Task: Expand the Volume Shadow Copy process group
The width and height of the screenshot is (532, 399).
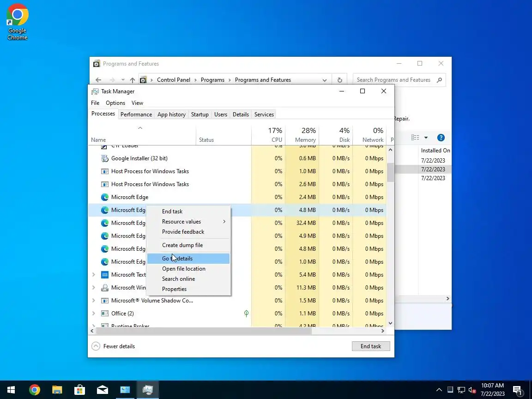Action: click(94, 301)
